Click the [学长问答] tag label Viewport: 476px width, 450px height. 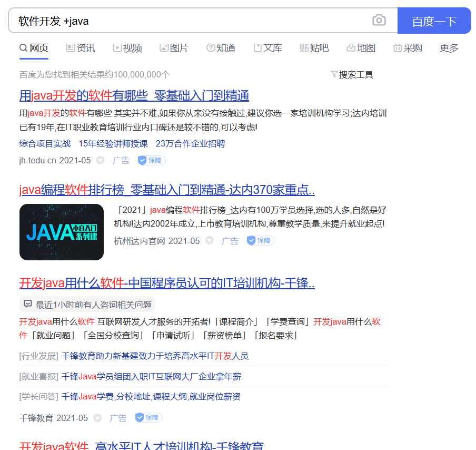click(x=39, y=397)
